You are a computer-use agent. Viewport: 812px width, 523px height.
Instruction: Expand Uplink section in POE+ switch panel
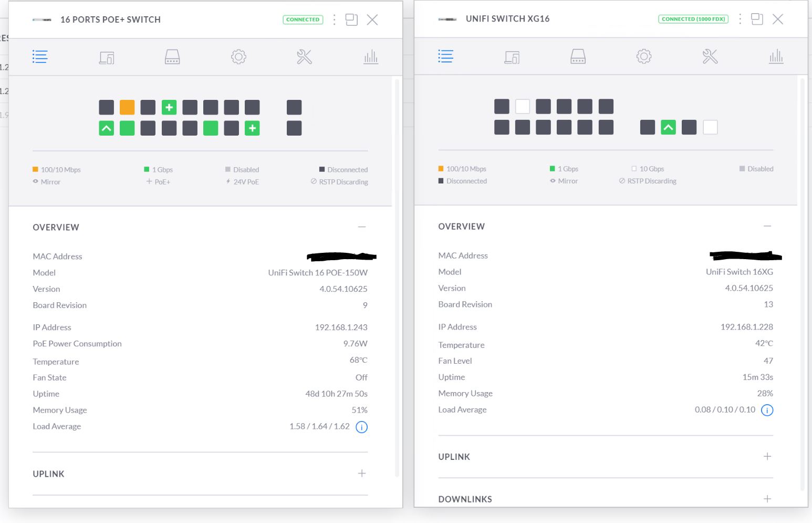(362, 474)
